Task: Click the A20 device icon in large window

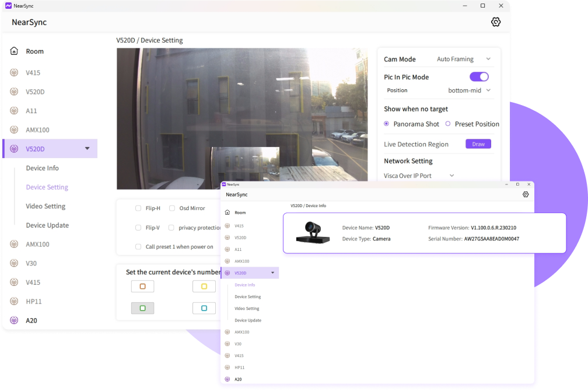Action: 14,320
